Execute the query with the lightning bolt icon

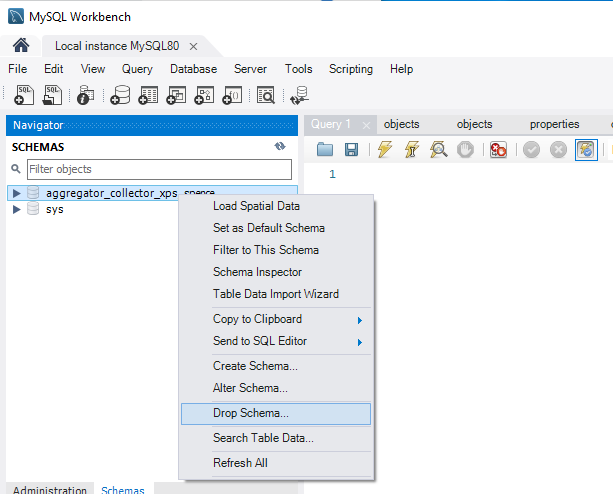coord(384,149)
